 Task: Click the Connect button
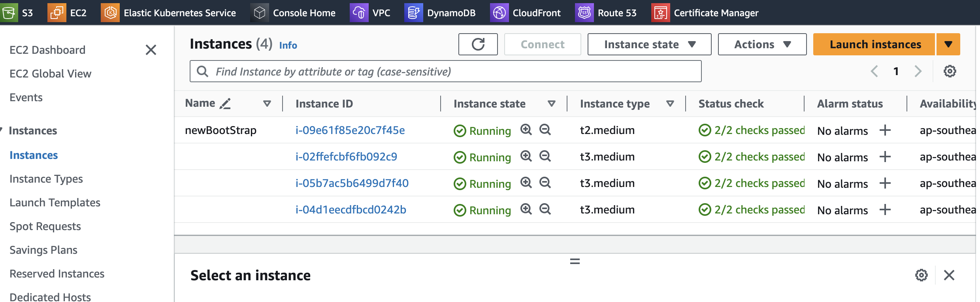[x=543, y=44]
